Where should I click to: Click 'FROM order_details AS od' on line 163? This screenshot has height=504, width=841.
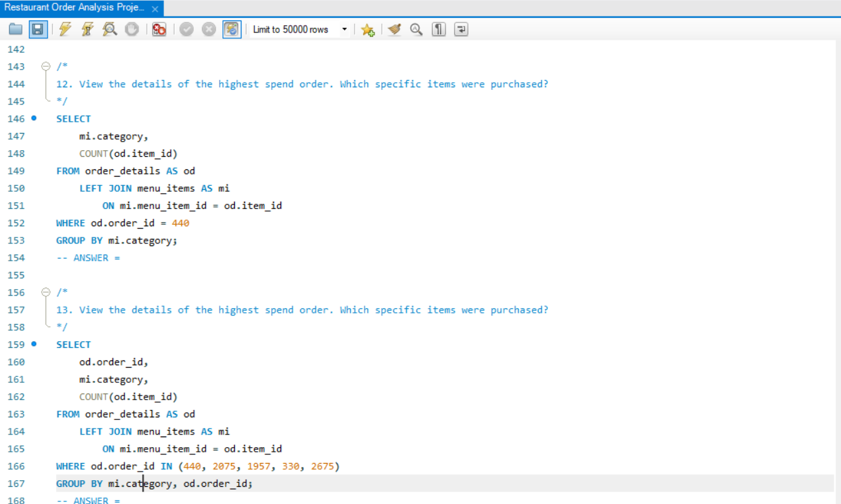click(126, 414)
